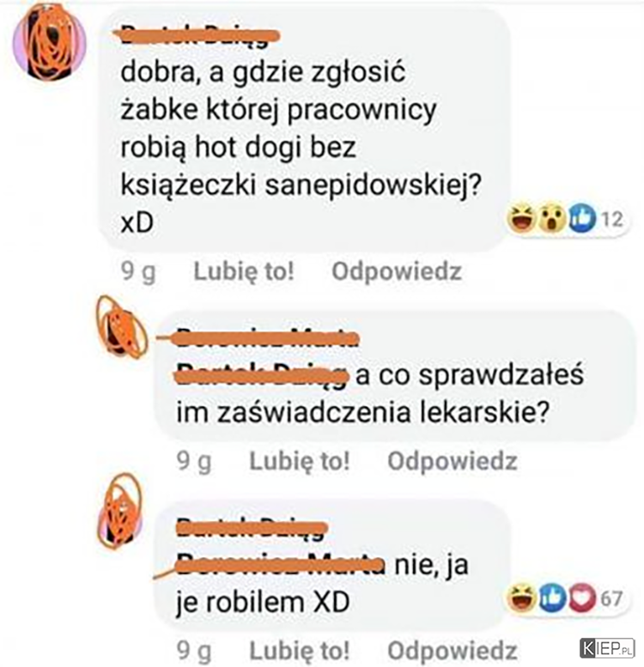Click the laughing emoji on first comment
644x667 pixels.
click(x=521, y=220)
